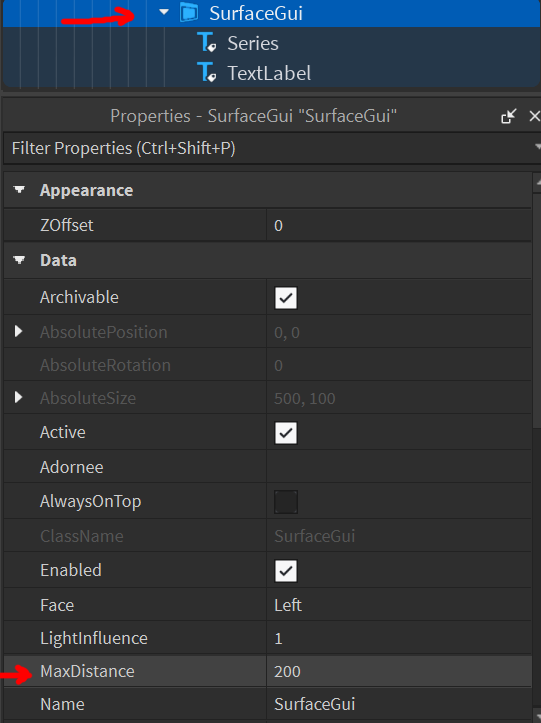This screenshot has width=541, height=723.
Task: Expand the AbsoluteSize property
Action: tap(18, 397)
